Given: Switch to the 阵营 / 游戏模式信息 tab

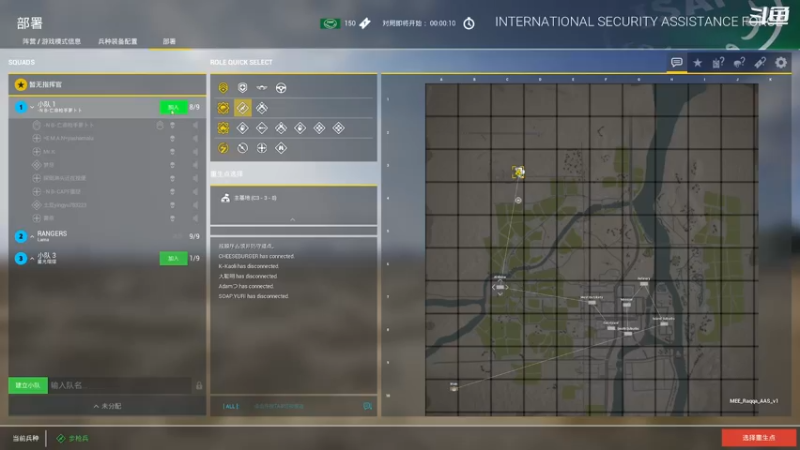Looking at the screenshot, I should [52, 41].
